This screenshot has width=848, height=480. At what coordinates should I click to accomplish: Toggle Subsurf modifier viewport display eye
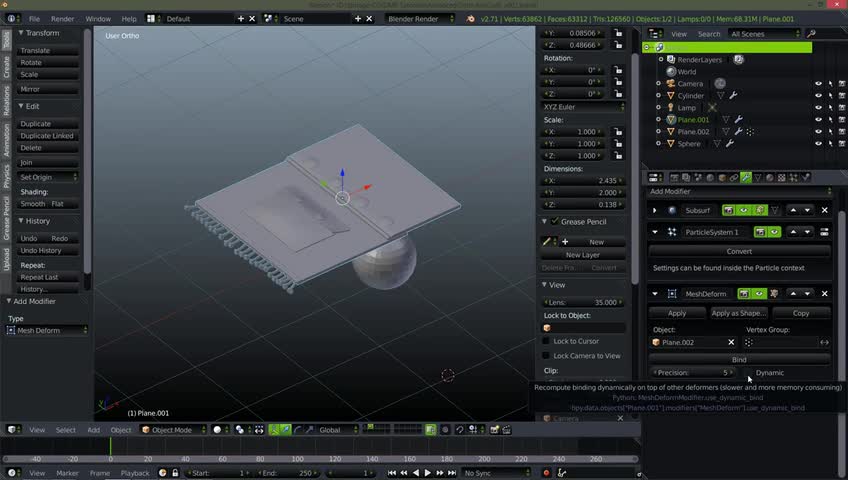744,210
